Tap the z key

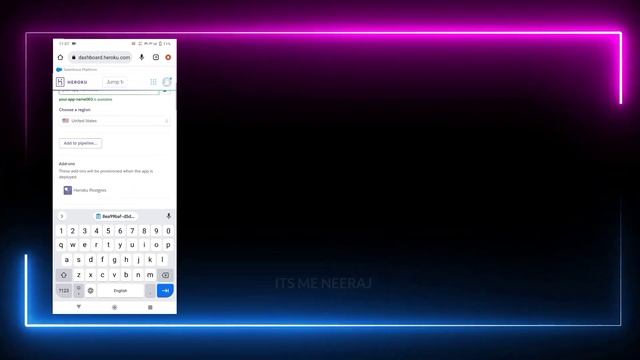pos(79,275)
